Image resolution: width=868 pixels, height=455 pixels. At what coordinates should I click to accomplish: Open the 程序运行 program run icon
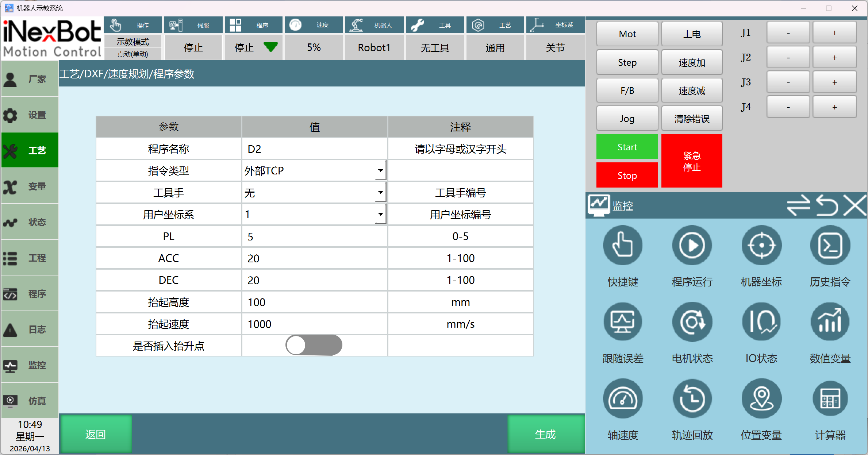pyautogui.click(x=692, y=246)
